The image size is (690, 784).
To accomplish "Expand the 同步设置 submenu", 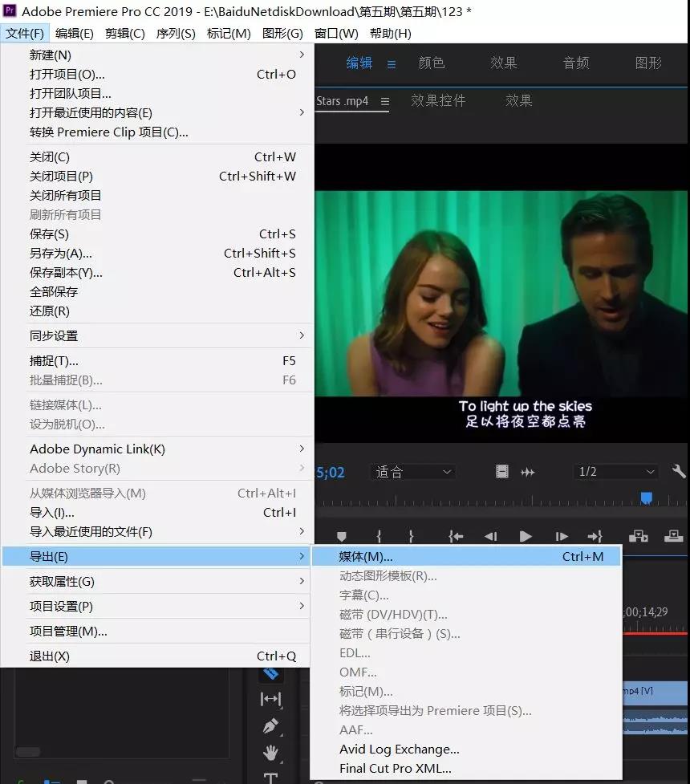I will [x=157, y=336].
